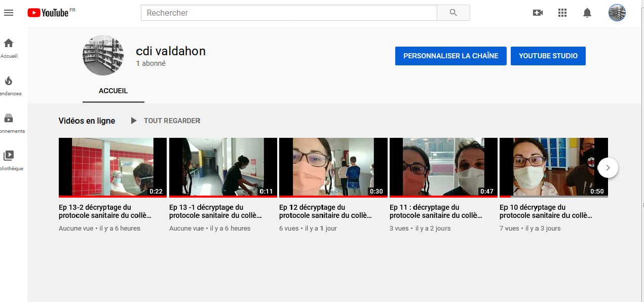Click '6 vues • il y a 1 jour' text
Screen dimensions: 644x302
(308, 229)
